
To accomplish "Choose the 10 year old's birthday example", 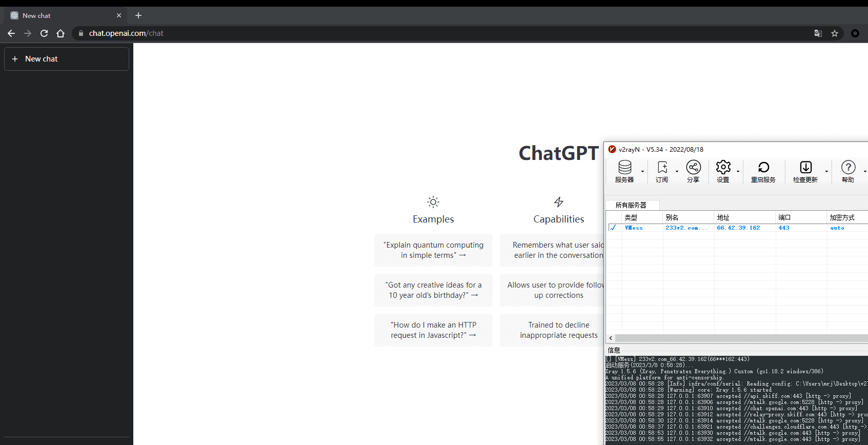I will click(x=433, y=290).
